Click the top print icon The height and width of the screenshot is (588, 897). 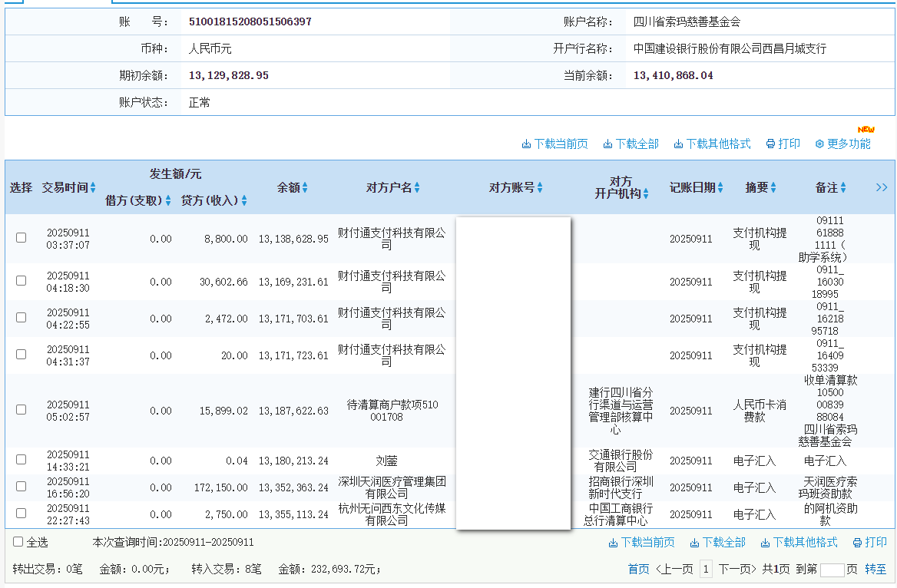[770, 144]
